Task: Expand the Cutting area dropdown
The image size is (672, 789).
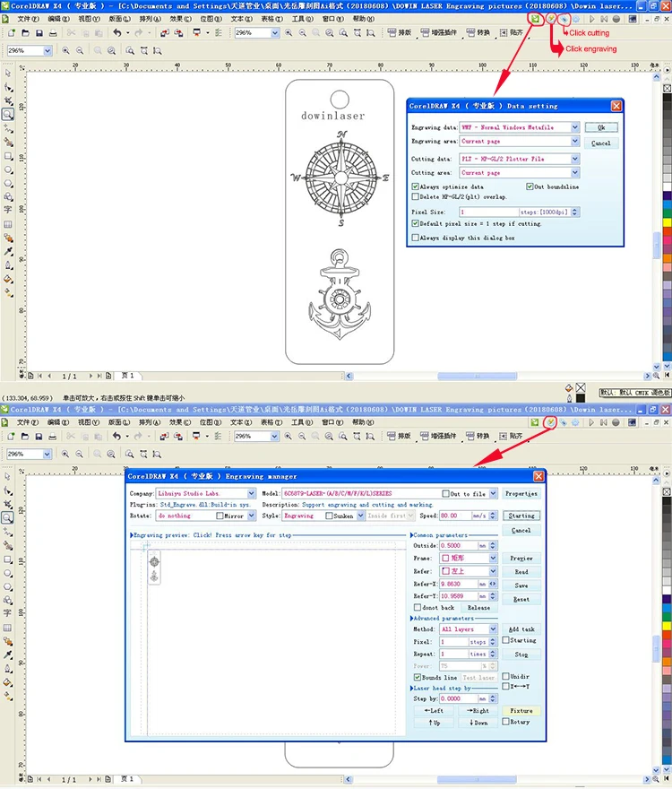Action: (575, 172)
